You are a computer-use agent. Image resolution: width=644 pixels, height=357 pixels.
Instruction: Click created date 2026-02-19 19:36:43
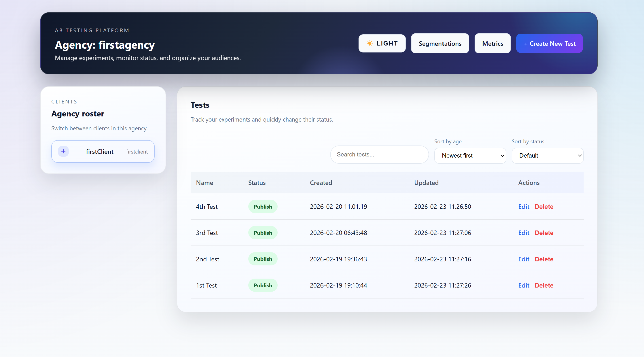[x=338, y=259]
